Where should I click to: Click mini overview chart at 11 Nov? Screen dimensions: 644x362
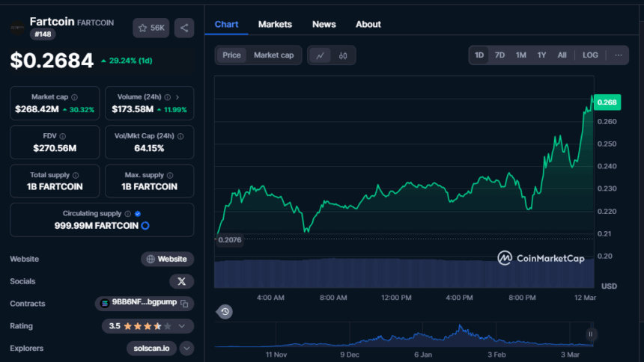click(276, 345)
